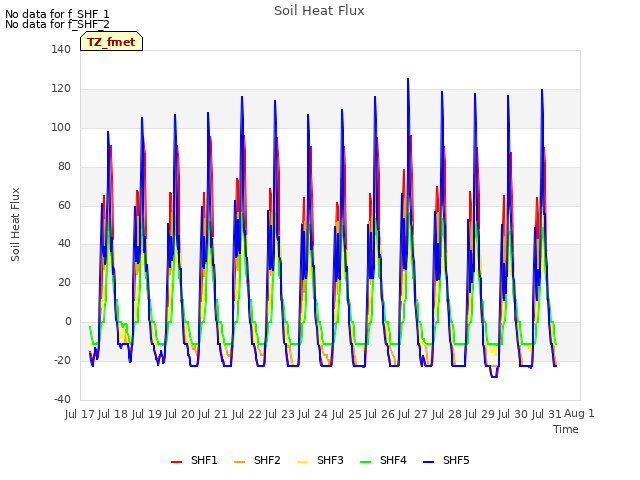Screen dimensions: 640x480
Task: Select the SHF1 legend label
Action: tap(204, 460)
